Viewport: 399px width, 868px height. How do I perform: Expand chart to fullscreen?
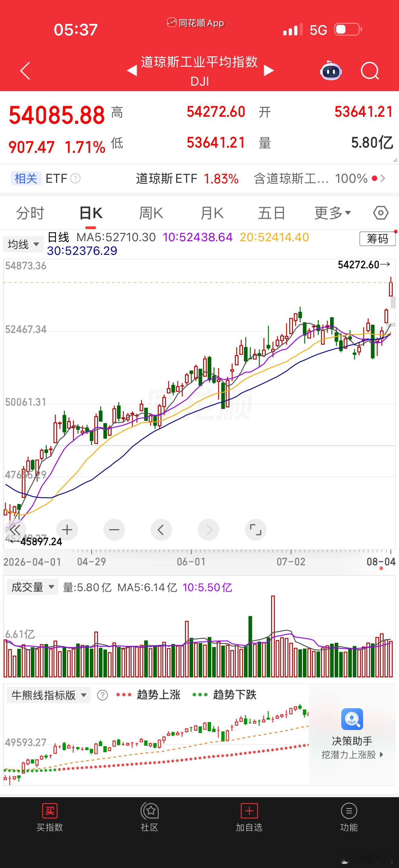click(256, 529)
